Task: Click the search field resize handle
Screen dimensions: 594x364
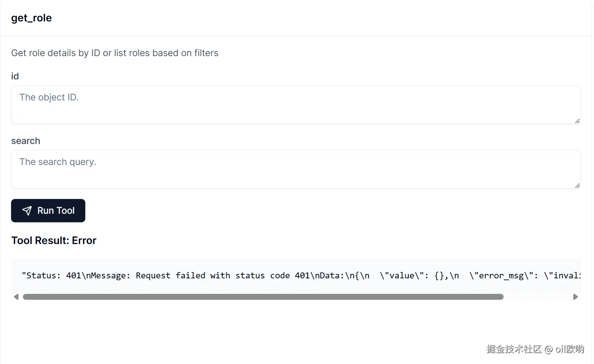Action: click(577, 185)
